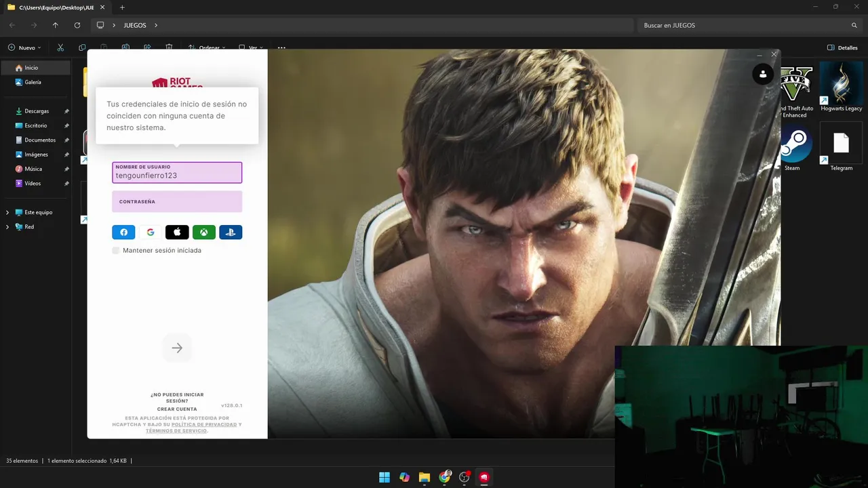Click the search magnifier icon in Explorer
The width and height of the screenshot is (868, 488).
854,25
